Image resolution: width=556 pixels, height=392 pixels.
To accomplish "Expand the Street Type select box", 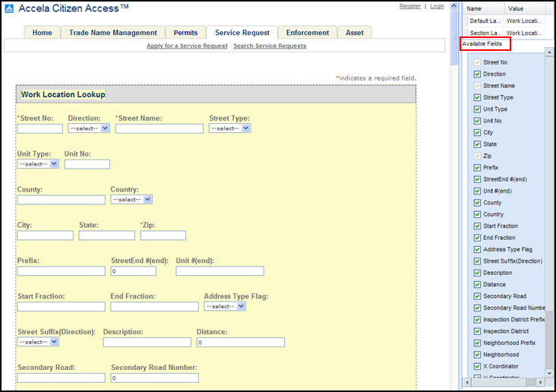I will (230, 128).
